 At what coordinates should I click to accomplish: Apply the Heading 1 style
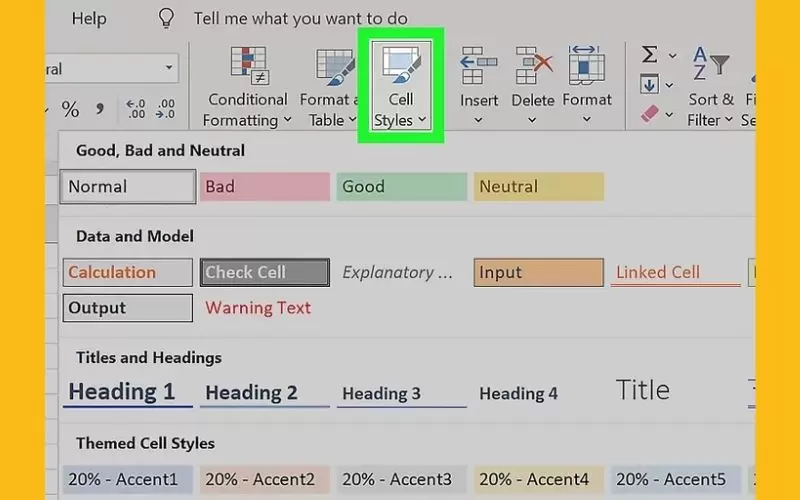[128, 392]
